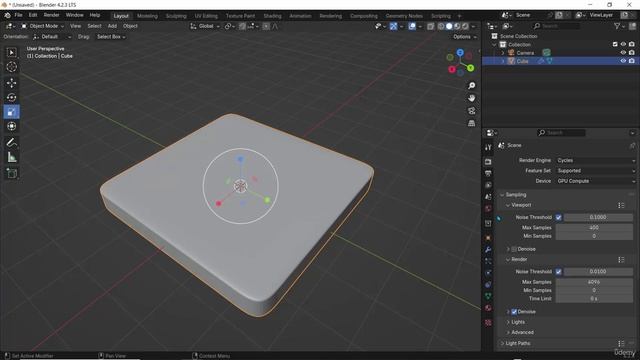Open the Object Data green triangle tab
Viewport: 640px width, 360px height.
pyautogui.click(x=488, y=296)
